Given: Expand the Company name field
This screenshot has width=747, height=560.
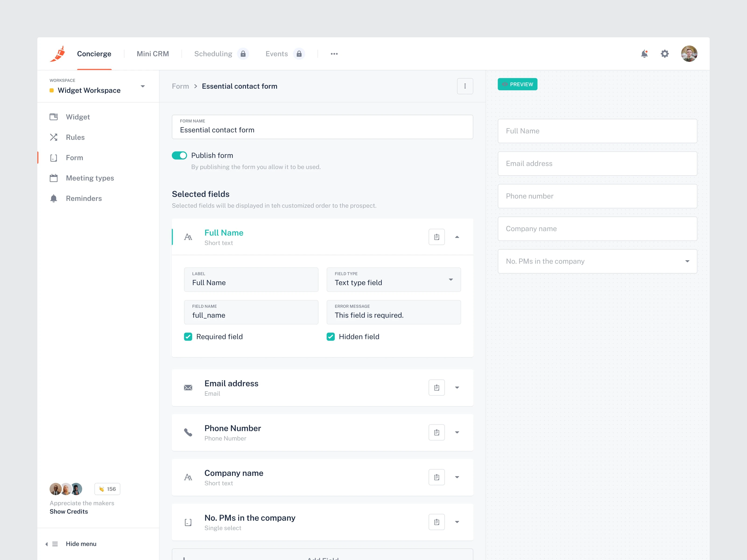Looking at the screenshot, I should pyautogui.click(x=457, y=477).
